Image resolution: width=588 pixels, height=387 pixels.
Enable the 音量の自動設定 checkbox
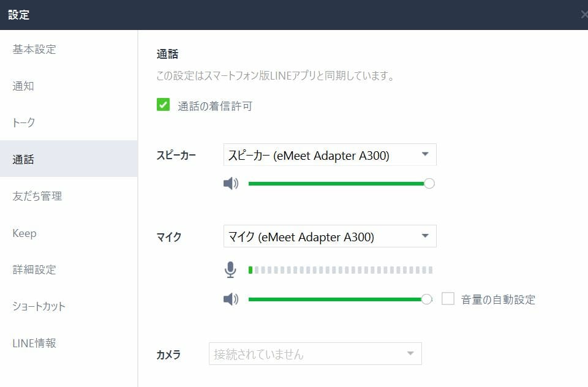(448, 299)
